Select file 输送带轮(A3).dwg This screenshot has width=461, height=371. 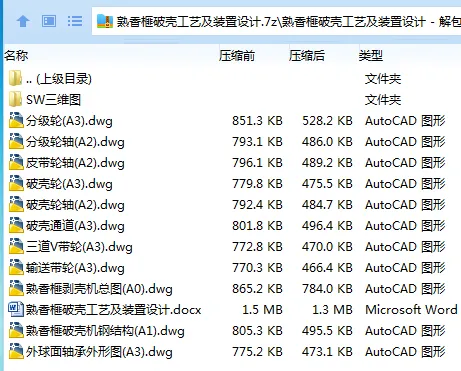click(75, 268)
